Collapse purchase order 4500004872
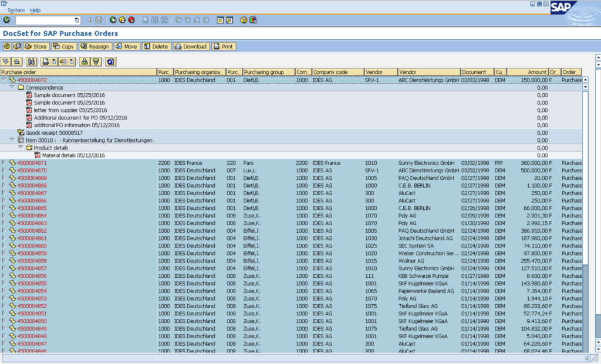 point(4,80)
